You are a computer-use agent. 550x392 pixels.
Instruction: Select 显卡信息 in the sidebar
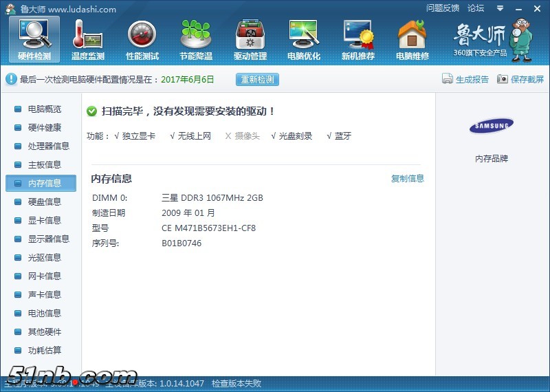(x=44, y=221)
